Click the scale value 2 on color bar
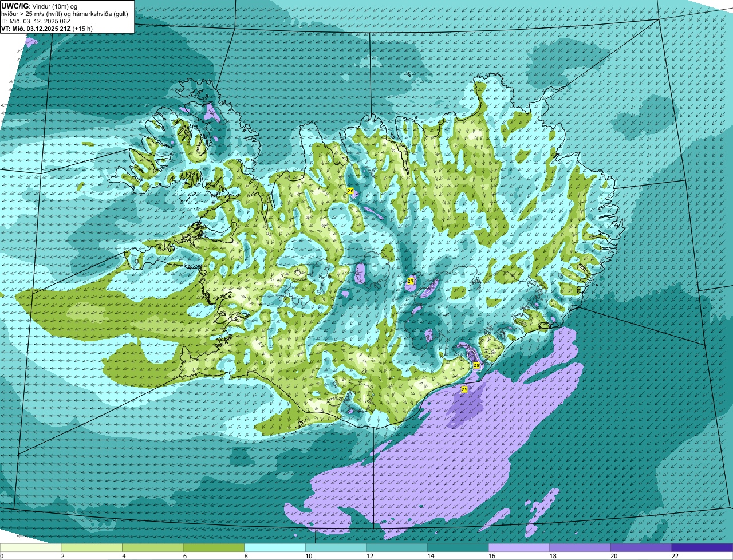Viewport: 733px width, 560px height. (x=63, y=556)
